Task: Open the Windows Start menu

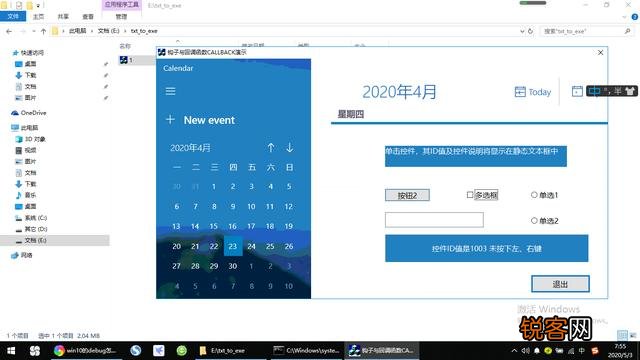Action: coord(11,351)
